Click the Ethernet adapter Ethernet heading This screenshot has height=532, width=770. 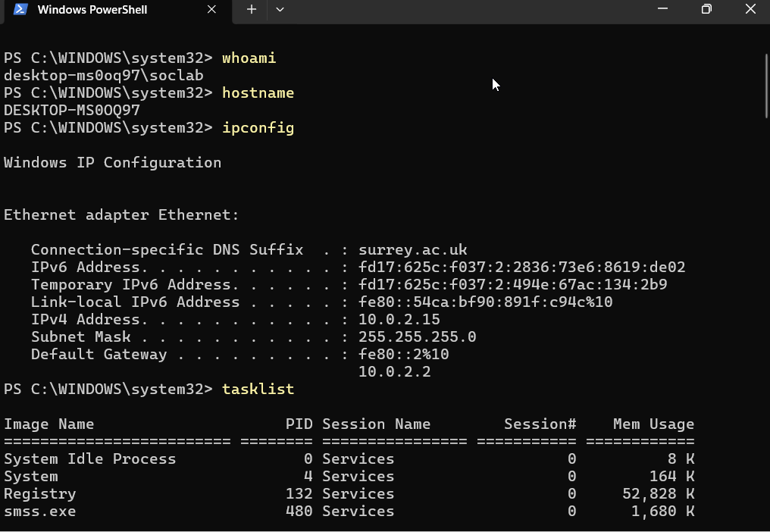121,214
